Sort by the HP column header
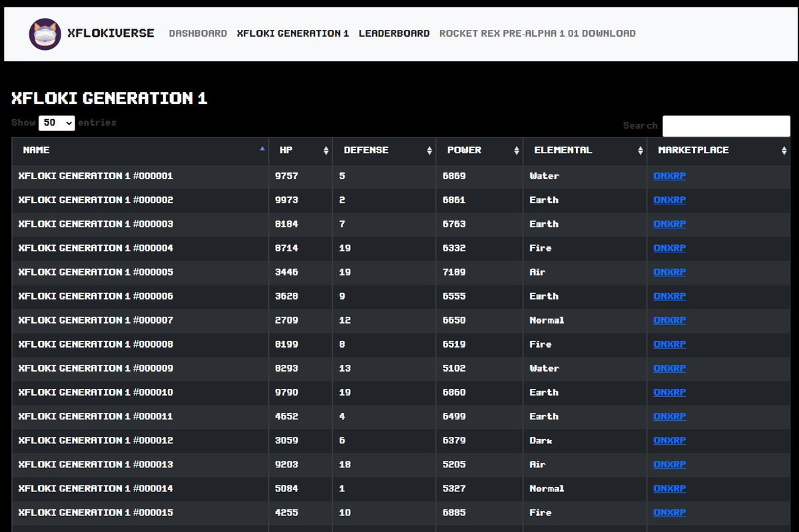This screenshot has height=532, width=799. 301,150
